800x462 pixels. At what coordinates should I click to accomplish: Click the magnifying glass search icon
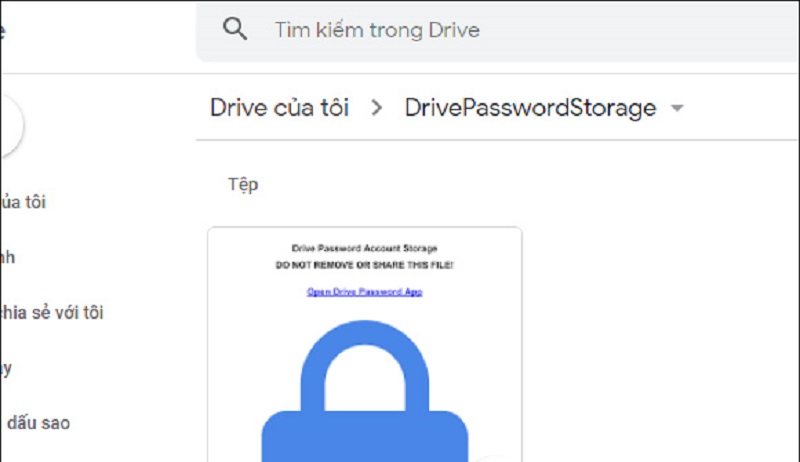point(235,29)
